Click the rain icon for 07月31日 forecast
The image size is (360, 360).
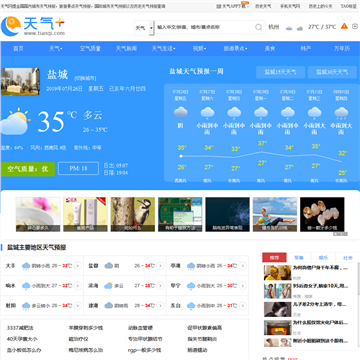tap(314, 113)
